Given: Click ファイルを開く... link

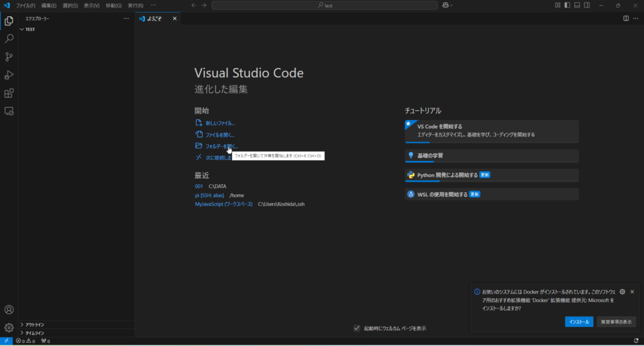Looking at the screenshot, I should click(219, 135).
